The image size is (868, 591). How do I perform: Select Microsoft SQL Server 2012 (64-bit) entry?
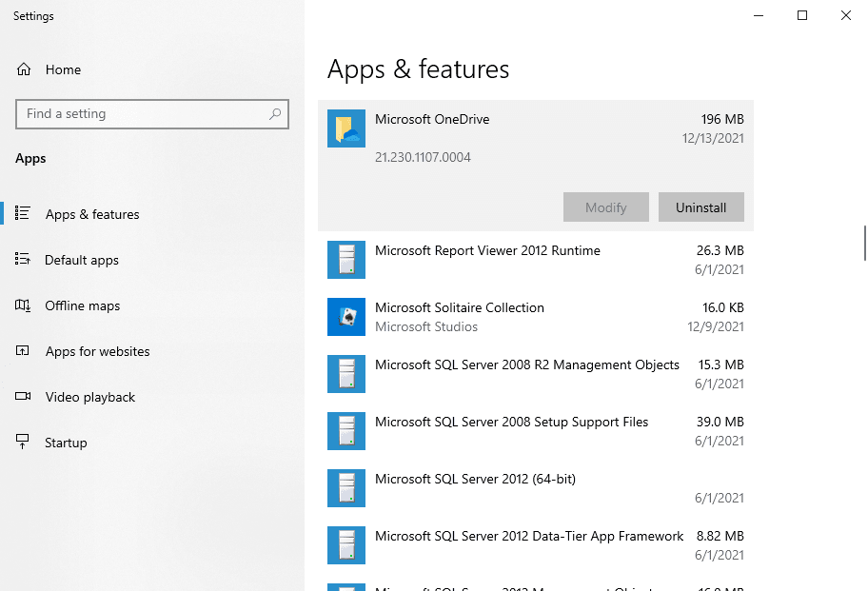click(535, 488)
